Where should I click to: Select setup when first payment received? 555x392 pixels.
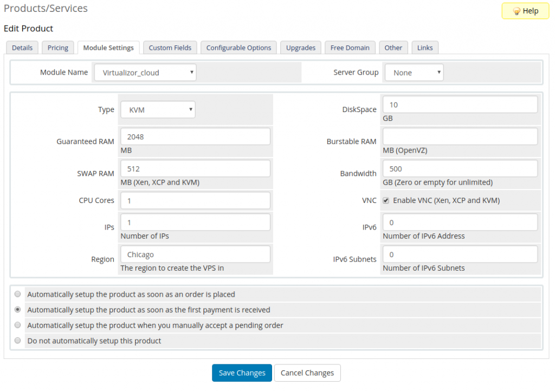18,309
